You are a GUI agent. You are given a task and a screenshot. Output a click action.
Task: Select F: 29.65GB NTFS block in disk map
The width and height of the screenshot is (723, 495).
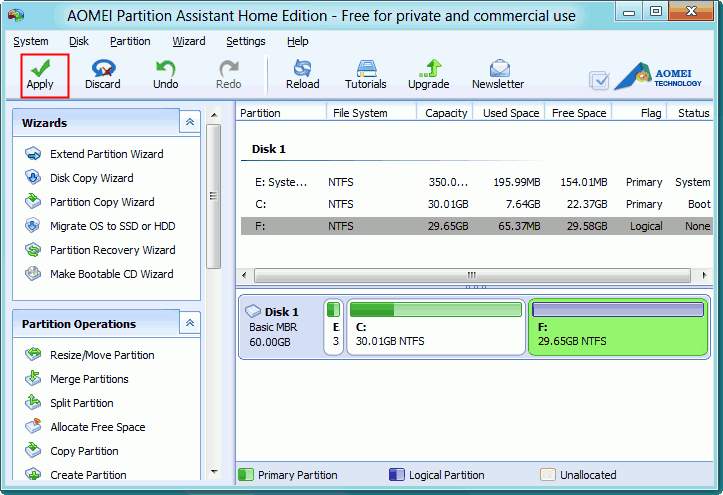[x=618, y=327]
